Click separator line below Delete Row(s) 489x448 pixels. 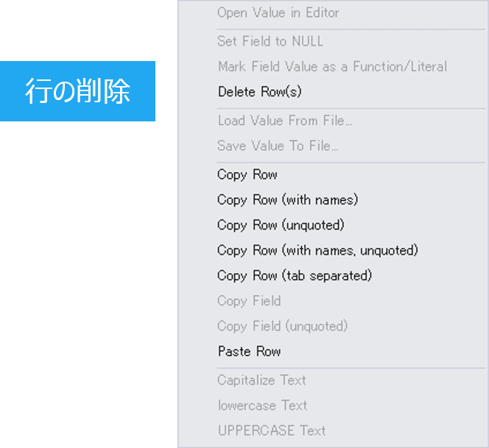tap(351, 108)
